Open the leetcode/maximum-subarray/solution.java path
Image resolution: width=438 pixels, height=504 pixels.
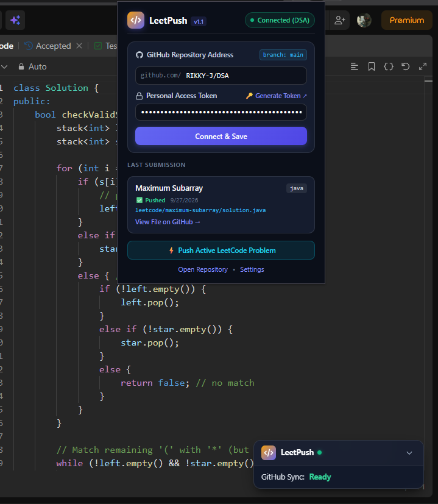[x=200, y=210]
